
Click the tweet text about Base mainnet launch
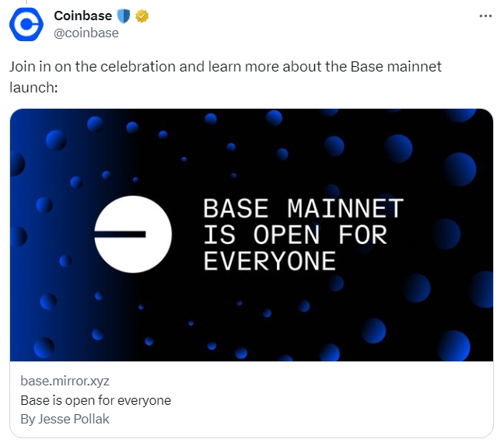(x=226, y=77)
